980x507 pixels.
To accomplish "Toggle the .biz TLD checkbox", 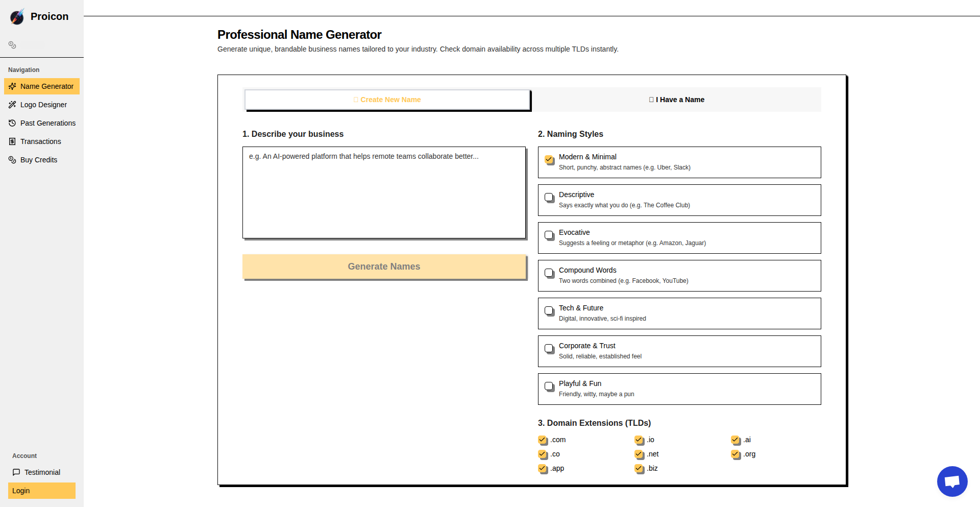I will click(x=639, y=468).
